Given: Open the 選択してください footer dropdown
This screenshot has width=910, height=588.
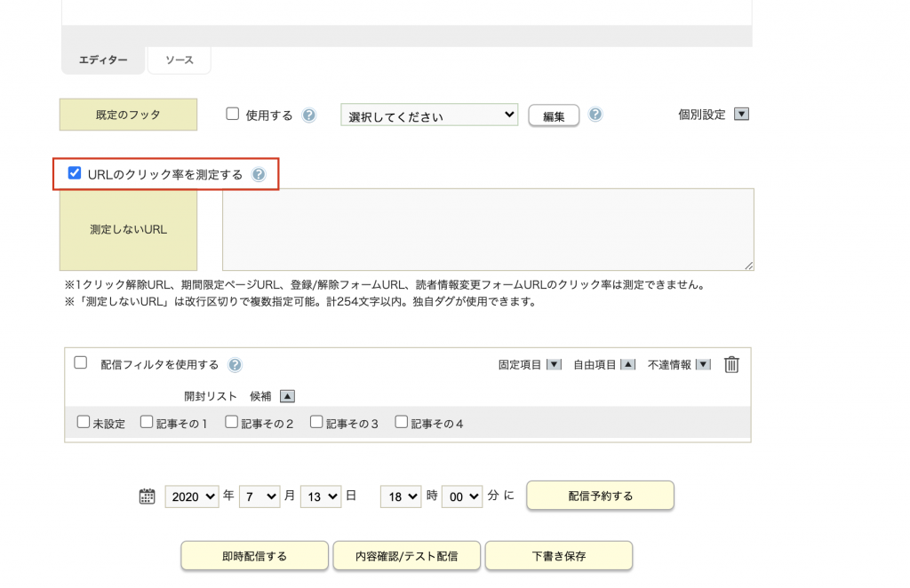Looking at the screenshot, I should [x=429, y=115].
